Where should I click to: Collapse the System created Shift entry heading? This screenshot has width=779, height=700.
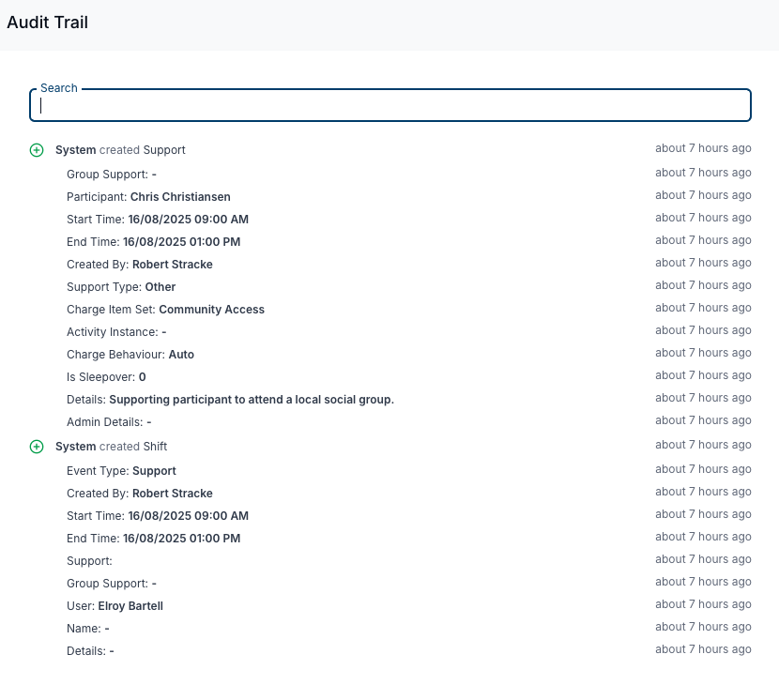tap(111, 447)
